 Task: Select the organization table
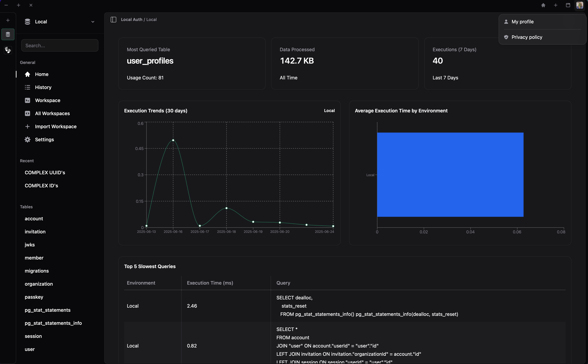tap(39, 284)
